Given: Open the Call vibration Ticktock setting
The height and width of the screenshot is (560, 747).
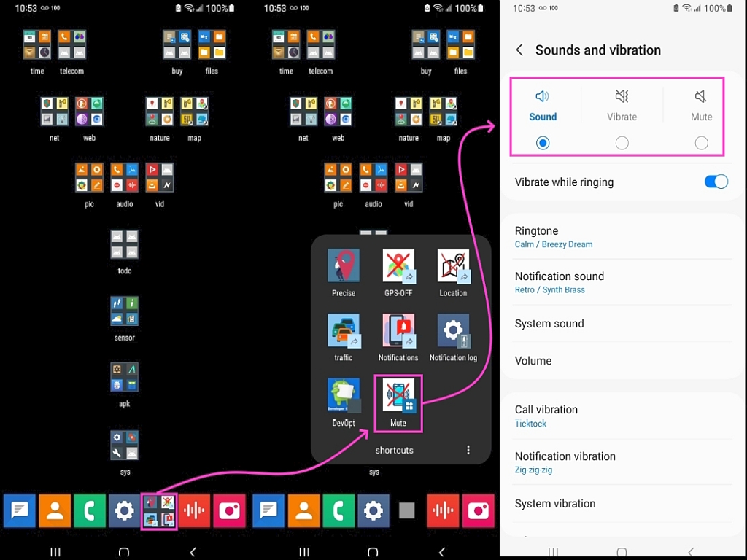Looking at the screenshot, I should 622,416.
